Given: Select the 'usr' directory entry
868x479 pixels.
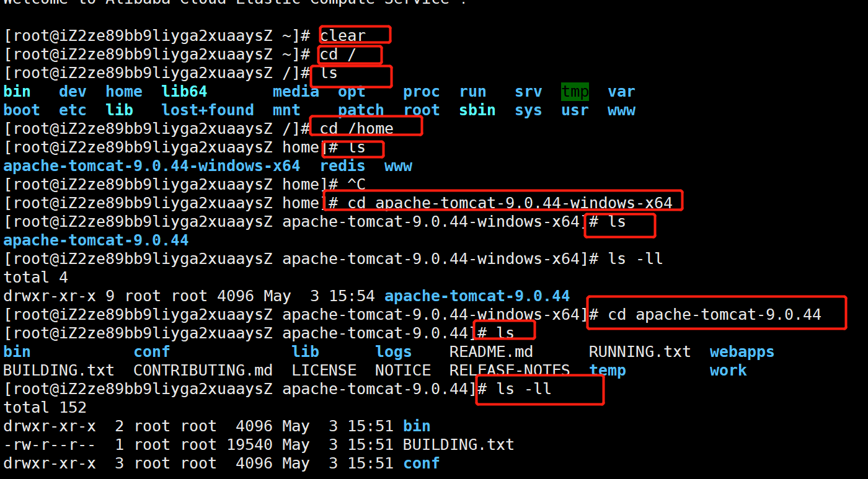Looking at the screenshot, I should 575,110.
